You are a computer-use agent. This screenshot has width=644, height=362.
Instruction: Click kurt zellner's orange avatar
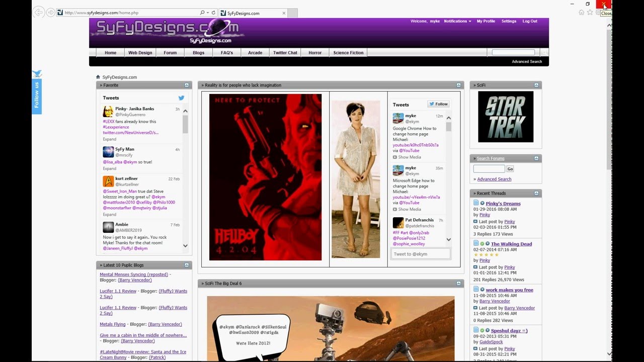[108, 181]
